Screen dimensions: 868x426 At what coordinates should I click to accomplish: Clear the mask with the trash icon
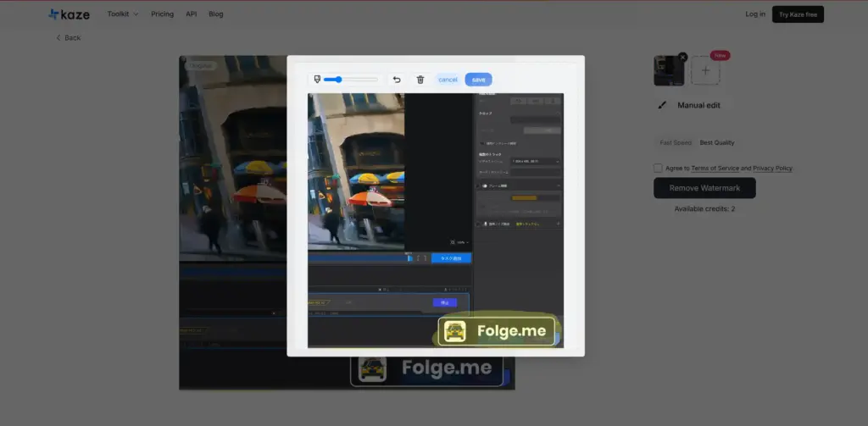pyautogui.click(x=420, y=80)
